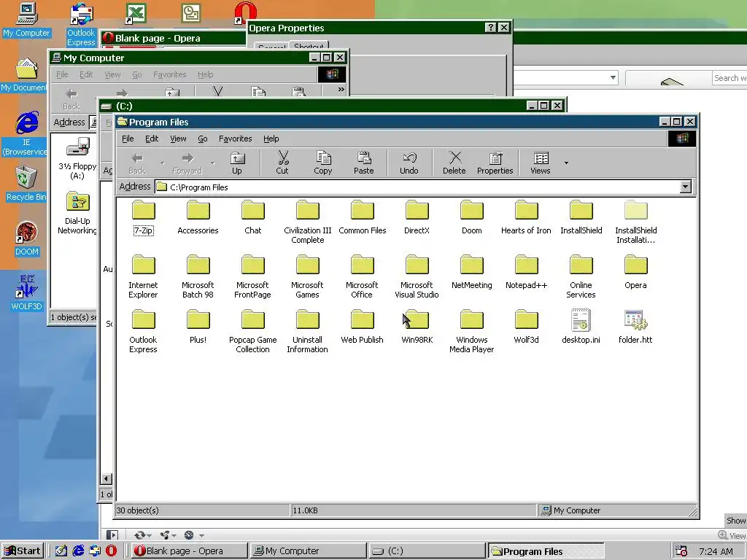Screen dimensions: 747x560
Task: Open the Microsoft Visual Studio folder
Action: [417, 276]
